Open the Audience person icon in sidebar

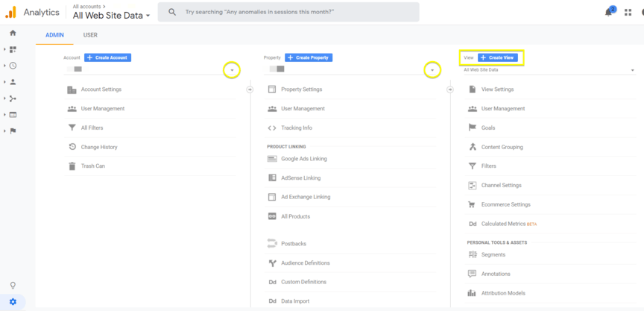(13, 82)
